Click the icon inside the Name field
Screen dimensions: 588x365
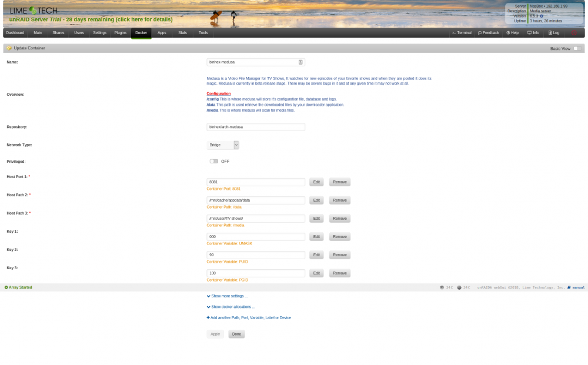pos(300,62)
